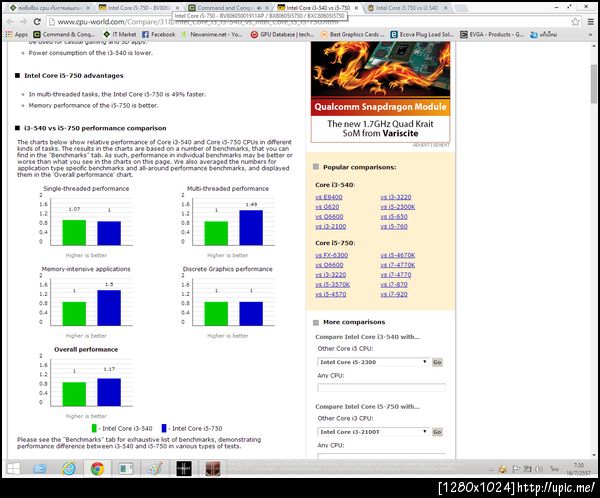The image size is (600, 498).
Task: Open the IT Market bookmark
Action: (120, 34)
